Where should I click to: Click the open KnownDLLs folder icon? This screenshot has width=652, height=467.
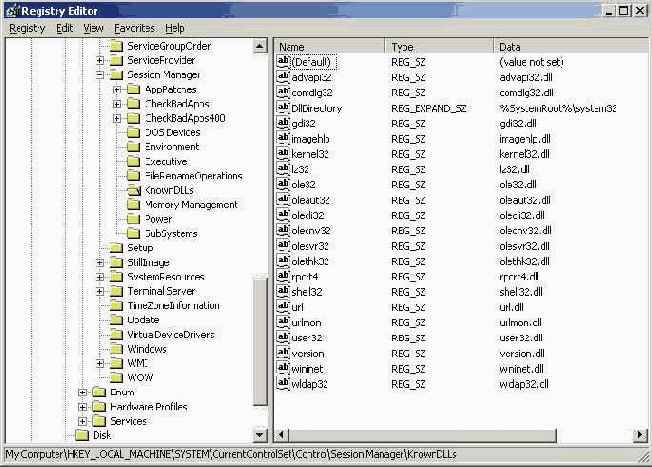(x=134, y=190)
